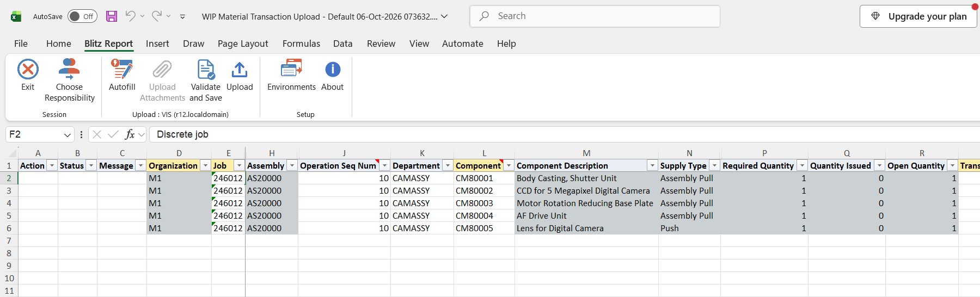Click the Search box
Viewport: 980px width, 297px height.
pyautogui.click(x=595, y=16)
